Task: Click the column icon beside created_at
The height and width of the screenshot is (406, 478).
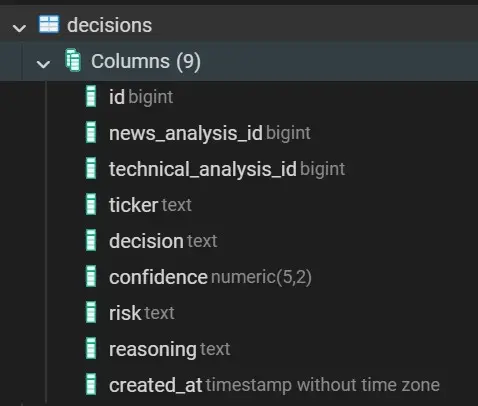Action: tap(91, 384)
